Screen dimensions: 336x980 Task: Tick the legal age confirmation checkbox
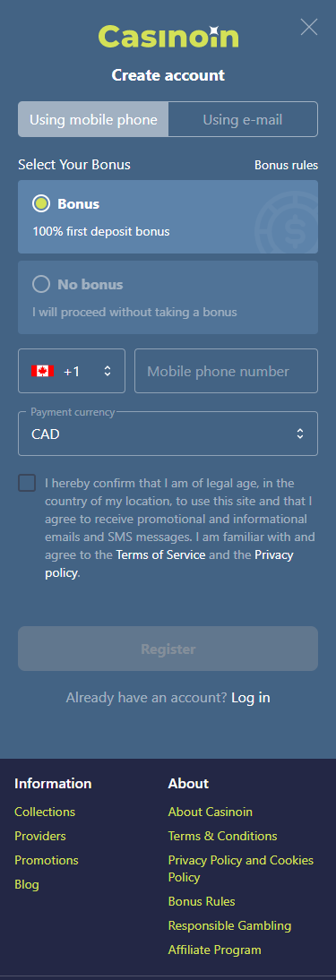point(27,483)
